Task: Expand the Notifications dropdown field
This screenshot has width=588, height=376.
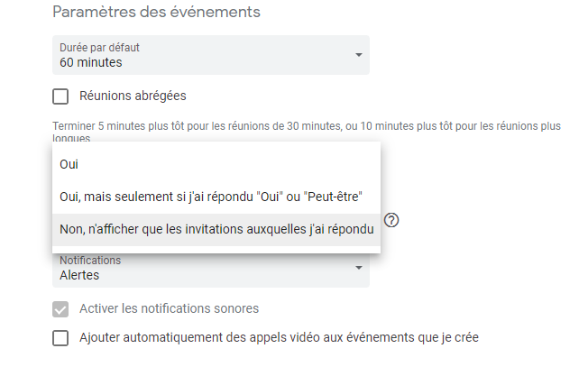Action: 211,269
